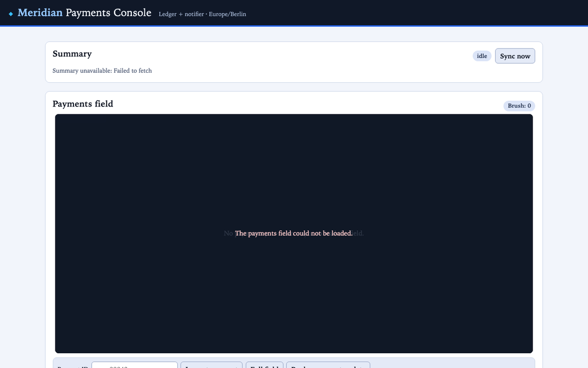588x368 pixels.
Task: Click the Meridian Payments Console title
Action: [x=84, y=13]
